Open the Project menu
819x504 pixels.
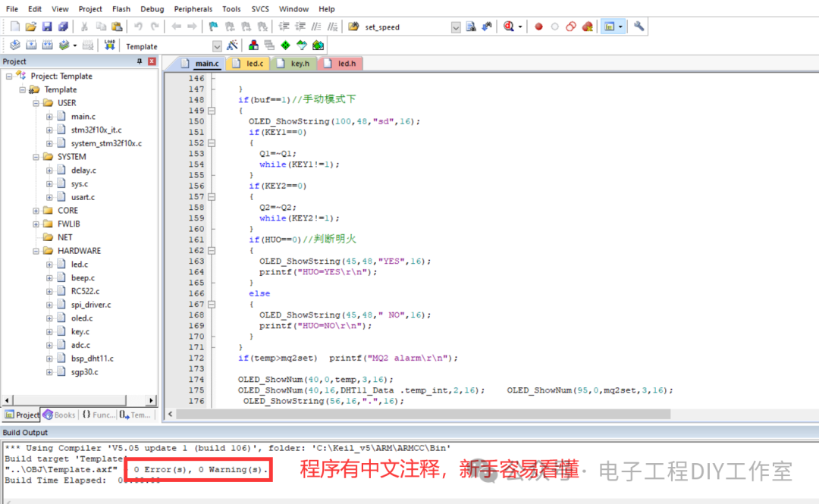[x=90, y=9]
